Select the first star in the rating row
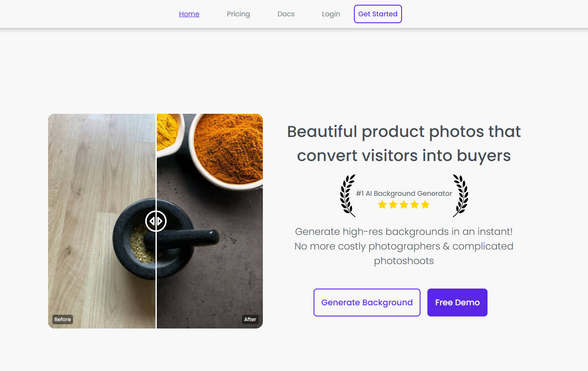Image resolution: width=588 pixels, height=371 pixels. pos(382,205)
